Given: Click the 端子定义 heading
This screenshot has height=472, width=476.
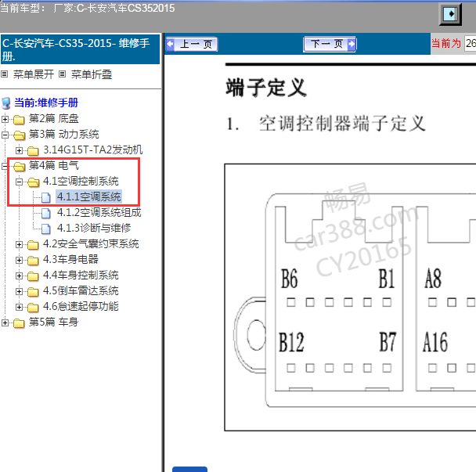Looking at the screenshot, I should (x=266, y=88).
